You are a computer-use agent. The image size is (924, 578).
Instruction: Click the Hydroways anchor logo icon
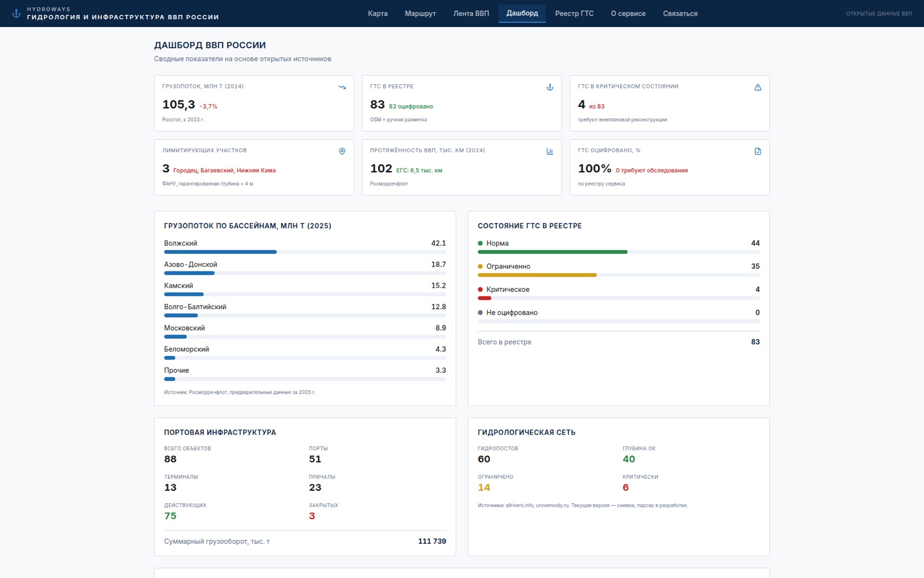click(16, 13)
